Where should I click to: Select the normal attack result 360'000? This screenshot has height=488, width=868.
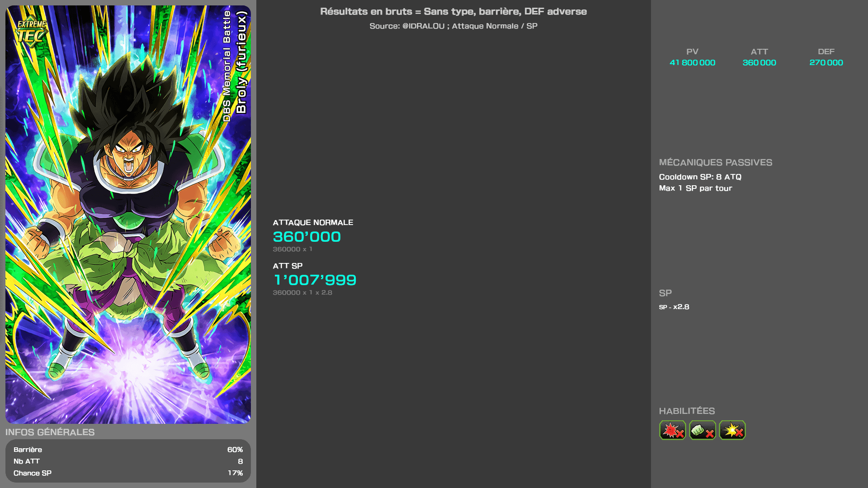[307, 237]
